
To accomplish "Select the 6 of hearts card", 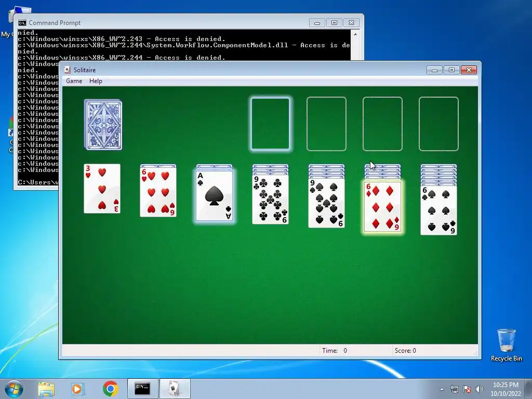I will tap(158, 192).
